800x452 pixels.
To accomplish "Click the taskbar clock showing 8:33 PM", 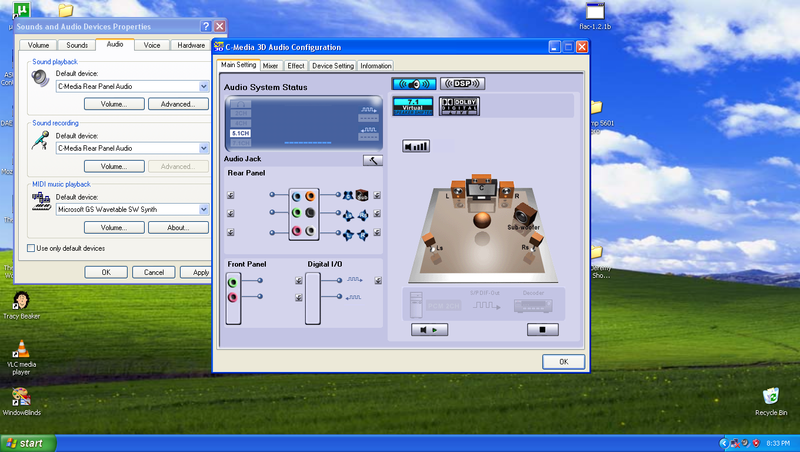I will coord(778,443).
